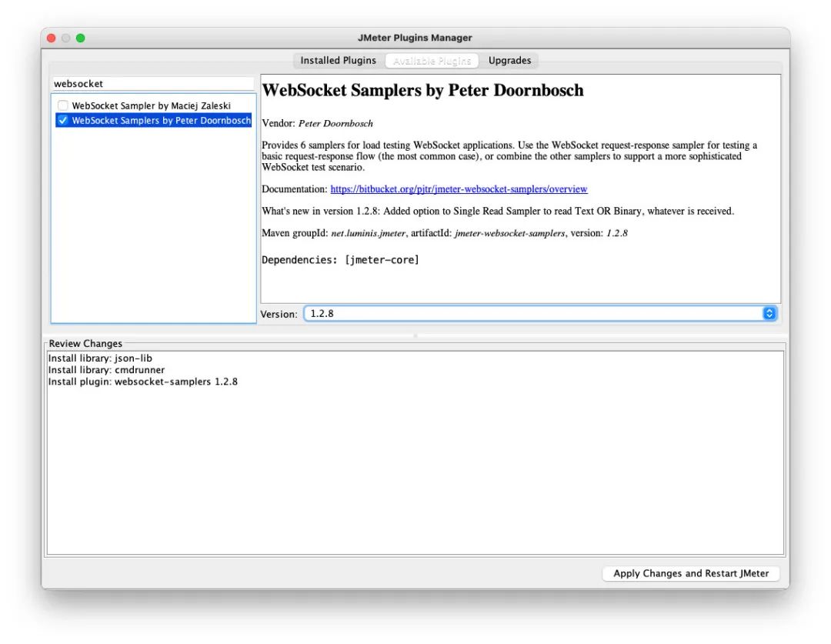Open the Available Plugins tab

click(432, 61)
